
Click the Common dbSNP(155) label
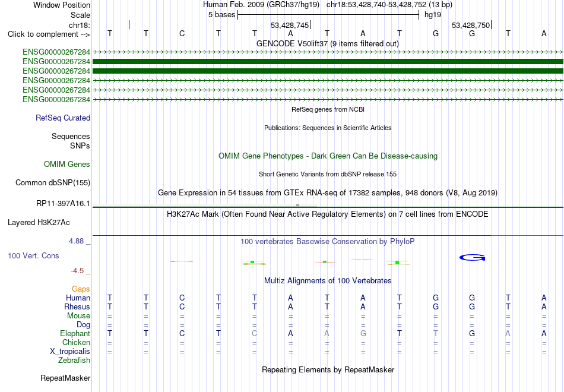coord(53,182)
